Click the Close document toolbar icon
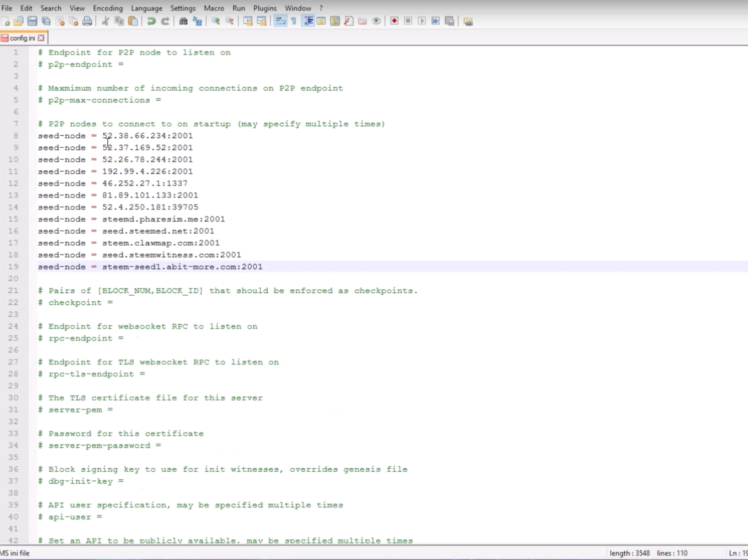The height and width of the screenshot is (560, 748). coord(60,21)
